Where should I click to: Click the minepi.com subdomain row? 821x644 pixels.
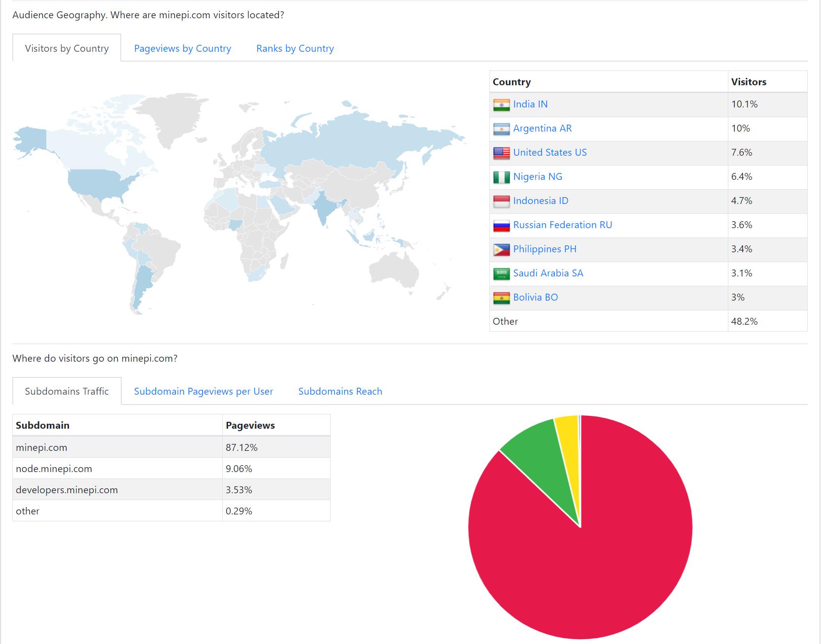[171, 447]
